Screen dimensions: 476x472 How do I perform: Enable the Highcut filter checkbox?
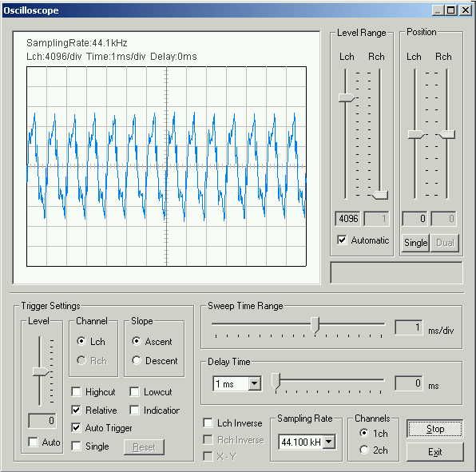coord(76,391)
